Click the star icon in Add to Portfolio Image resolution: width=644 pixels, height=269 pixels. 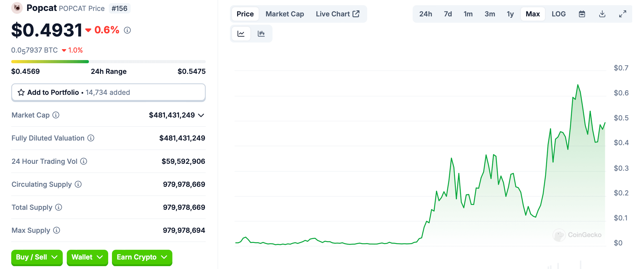[21, 93]
